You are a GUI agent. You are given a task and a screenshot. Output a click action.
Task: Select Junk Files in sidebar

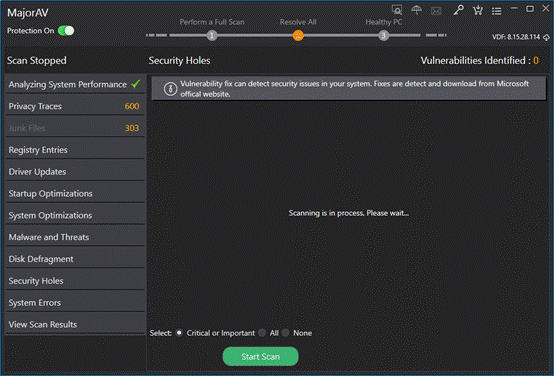pos(75,128)
